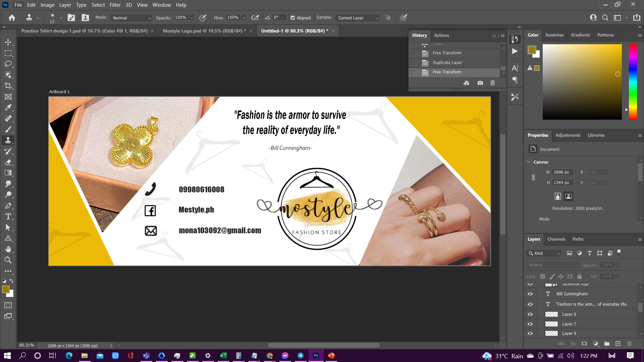The width and height of the screenshot is (644, 362).
Task: Open the Mode dropdown set to Normal
Action: point(131,18)
